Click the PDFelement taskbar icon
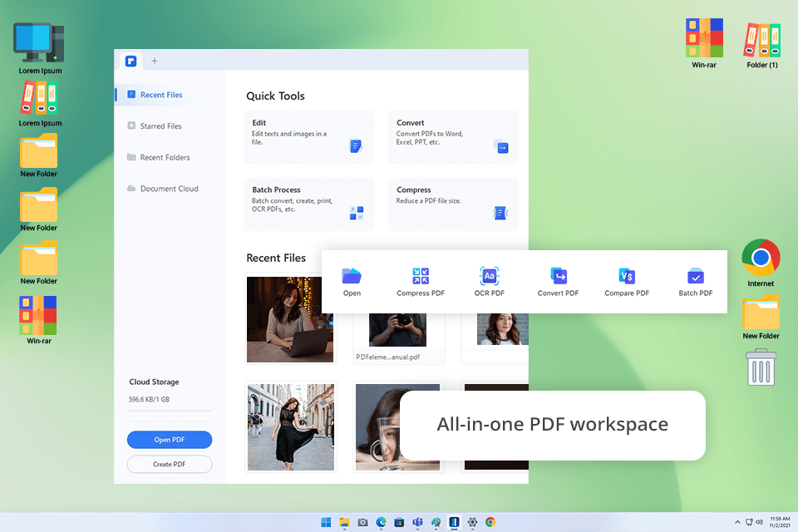The image size is (798, 532). (454, 522)
